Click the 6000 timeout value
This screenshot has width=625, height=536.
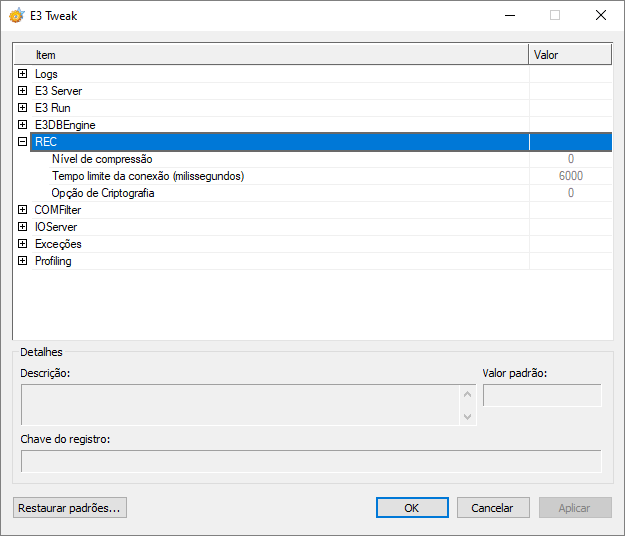point(570,176)
